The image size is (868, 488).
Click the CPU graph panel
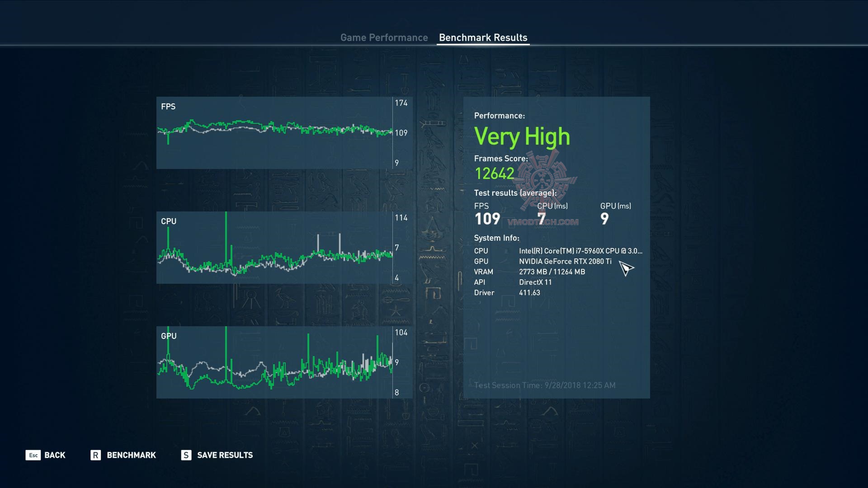(x=274, y=248)
